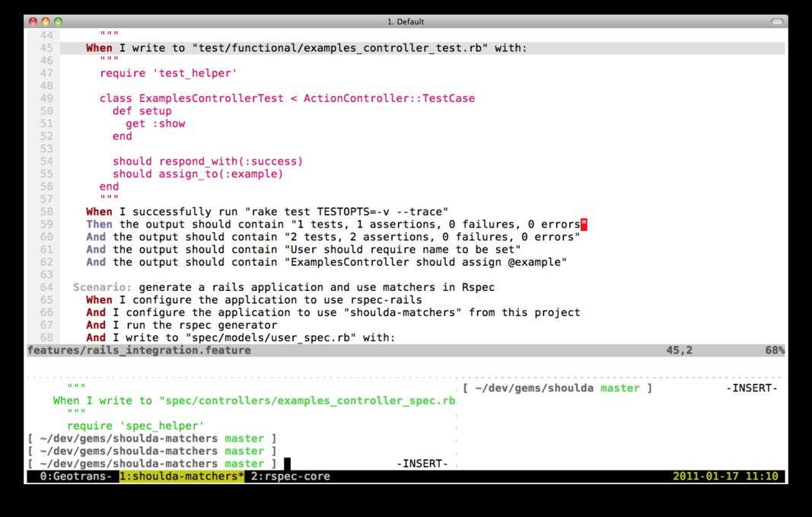The height and width of the screenshot is (517, 812).
Task: Click the vim status line file name rails_integration.feature
Action: [139, 350]
